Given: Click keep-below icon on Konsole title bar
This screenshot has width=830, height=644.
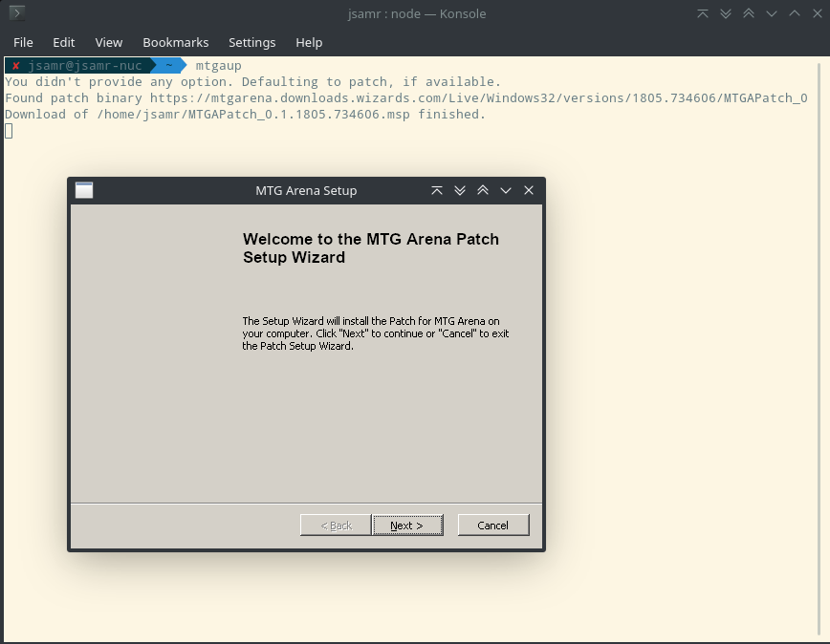Looking at the screenshot, I should coord(726,13).
